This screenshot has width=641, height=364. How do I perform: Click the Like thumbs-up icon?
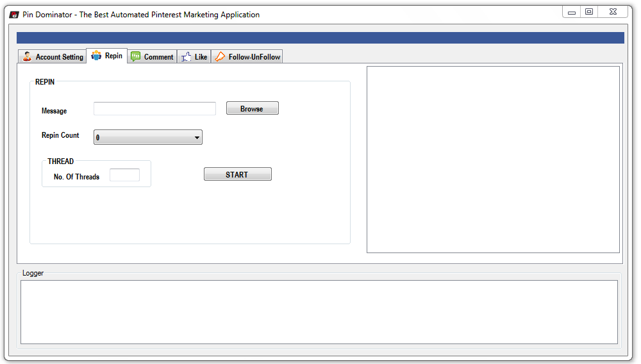point(186,57)
